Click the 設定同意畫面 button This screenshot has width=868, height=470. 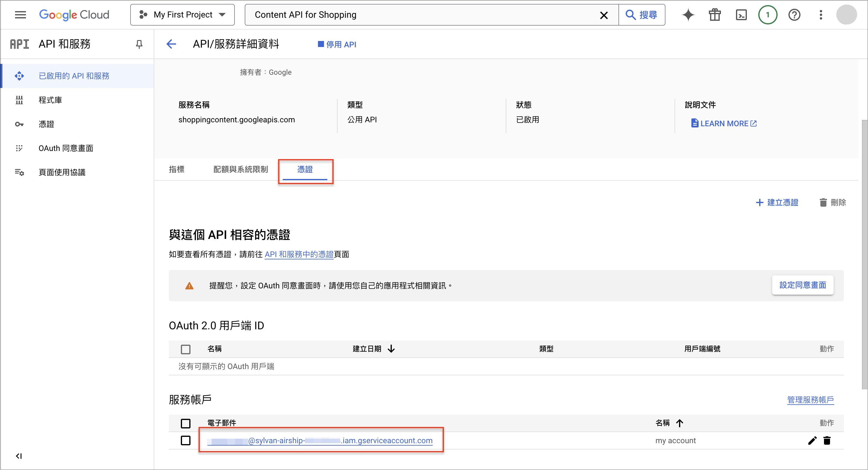pos(803,285)
